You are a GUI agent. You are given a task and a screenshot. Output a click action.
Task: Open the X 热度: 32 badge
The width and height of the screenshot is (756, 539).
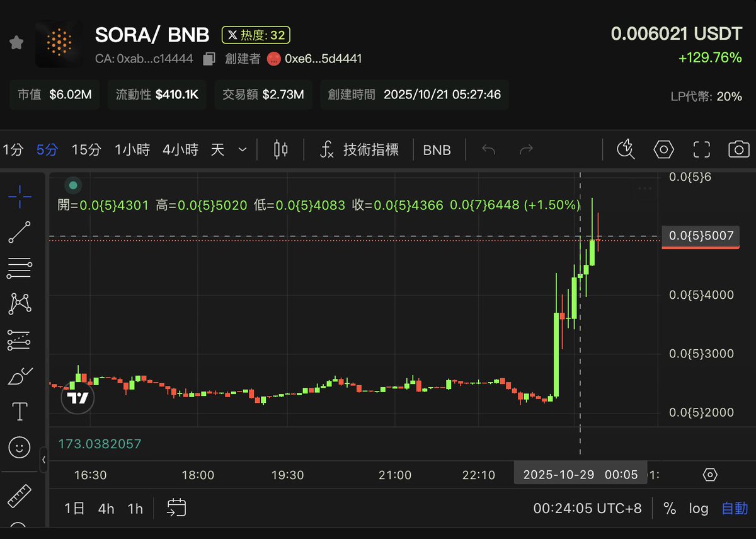(x=256, y=35)
